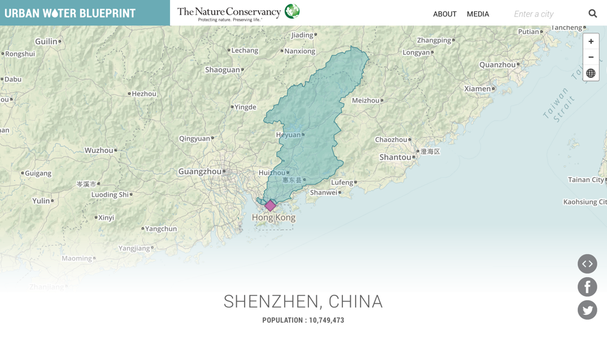Click The Nature Conservancy logo

239,12
